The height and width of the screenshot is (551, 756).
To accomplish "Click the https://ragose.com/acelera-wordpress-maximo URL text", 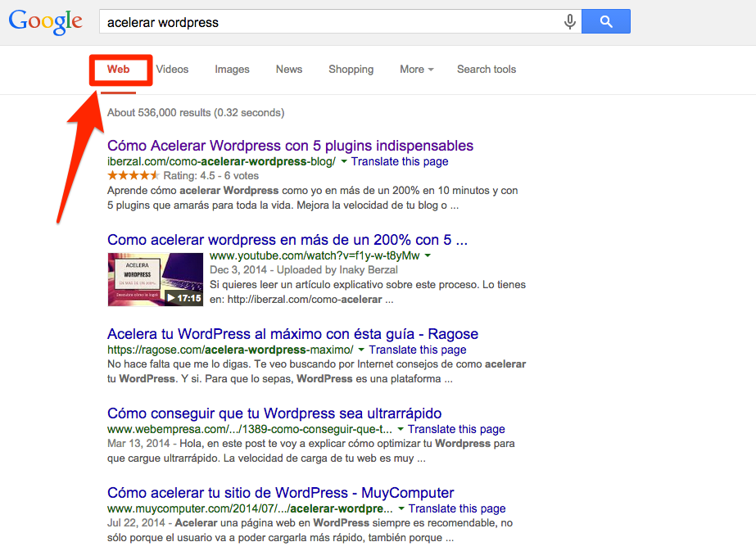I will click(230, 350).
